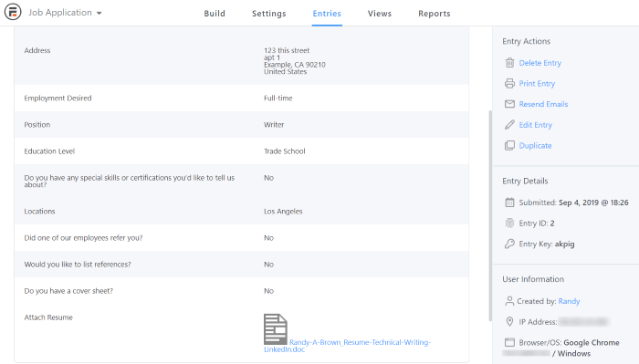The height and width of the screenshot is (364, 639).
Task: Click the user icon next to Created by
Action: coord(509,301)
